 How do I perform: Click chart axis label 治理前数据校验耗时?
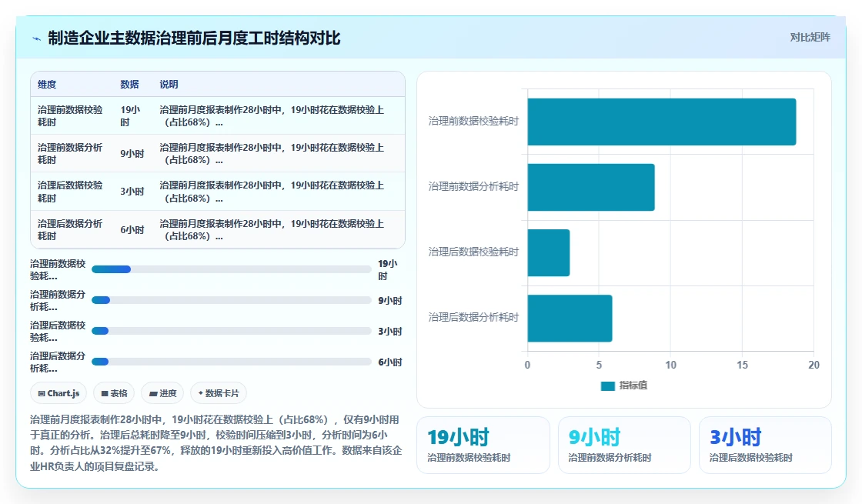click(x=473, y=122)
